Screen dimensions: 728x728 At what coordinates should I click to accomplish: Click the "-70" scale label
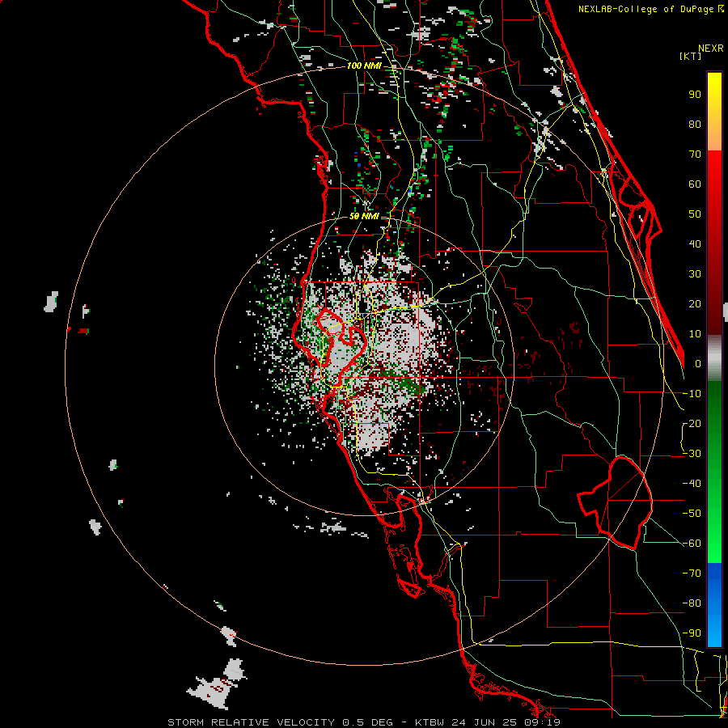point(692,574)
